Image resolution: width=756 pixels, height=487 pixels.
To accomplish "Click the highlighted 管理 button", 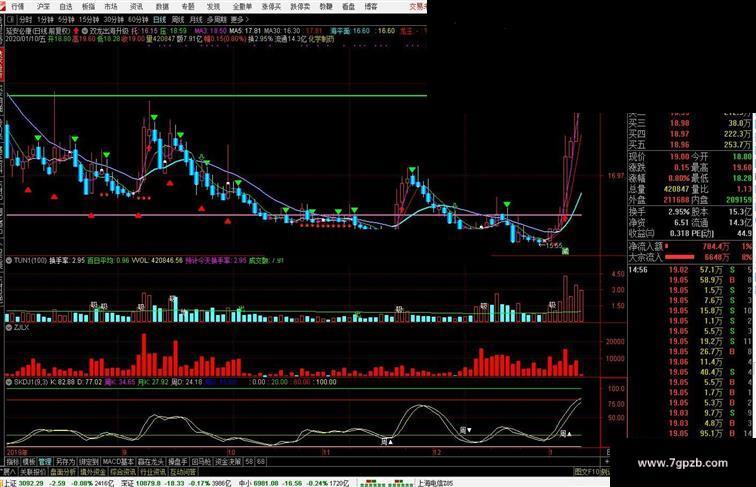I will pos(45,462).
